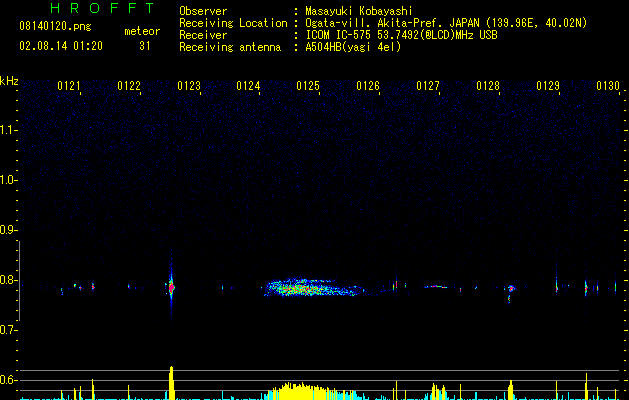Click the 0.8 frequency axis label

[x=8, y=280]
